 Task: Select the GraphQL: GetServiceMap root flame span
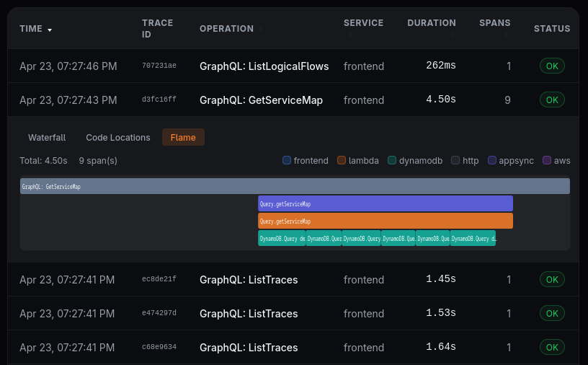tap(295, 186)
